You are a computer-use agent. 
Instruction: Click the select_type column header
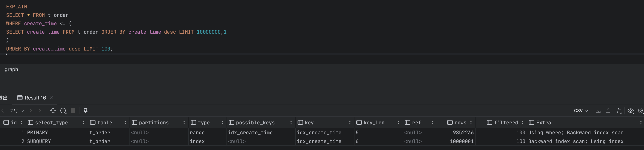[x=51, y=122]
